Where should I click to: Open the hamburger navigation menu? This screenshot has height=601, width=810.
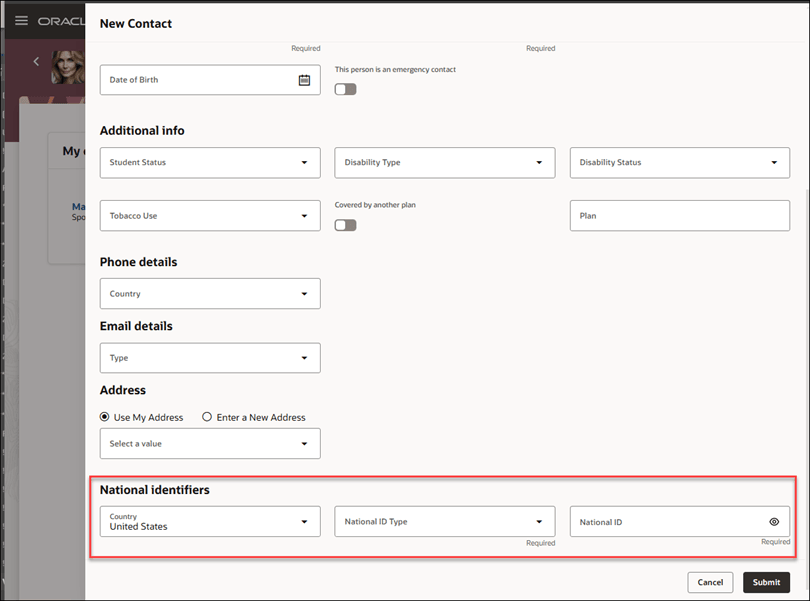(21, 21)
